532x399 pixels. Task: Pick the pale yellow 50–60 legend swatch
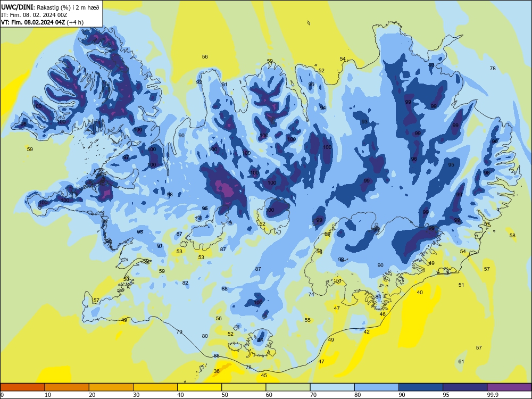tap(244, 387)
